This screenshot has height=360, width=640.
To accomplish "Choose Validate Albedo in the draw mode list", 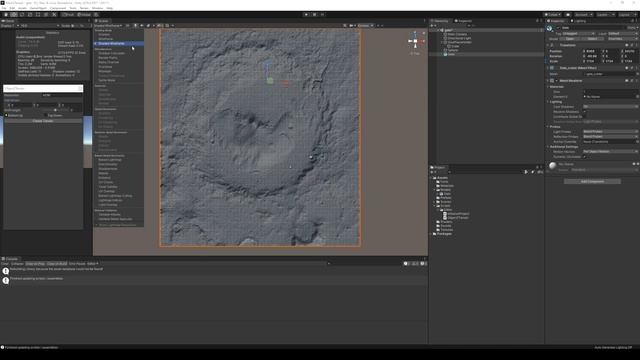I will (109, 214).
